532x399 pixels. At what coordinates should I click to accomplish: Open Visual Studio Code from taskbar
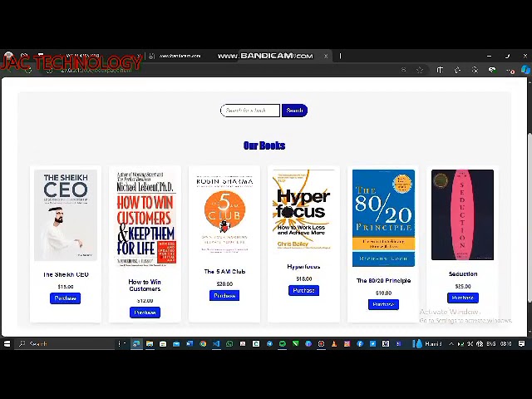coord(216,343)
